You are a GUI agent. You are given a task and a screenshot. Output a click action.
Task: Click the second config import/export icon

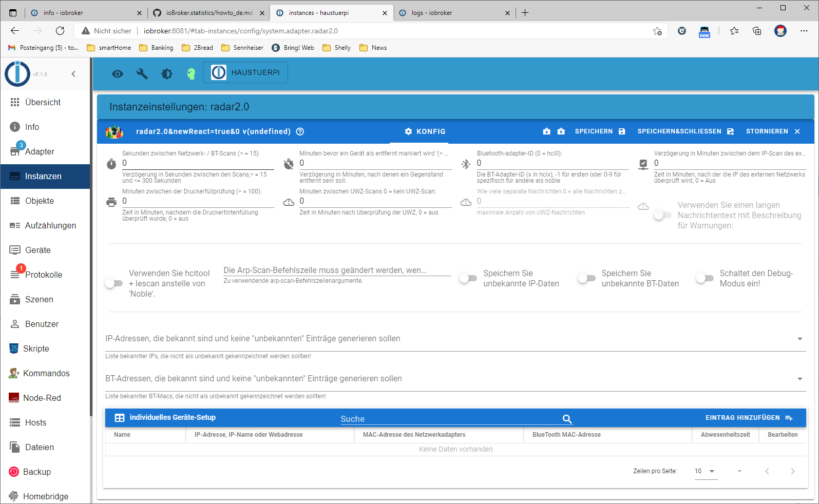coord(561,131)
